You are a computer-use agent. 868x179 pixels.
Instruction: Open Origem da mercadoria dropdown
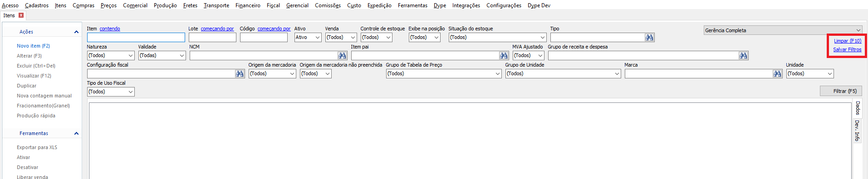pos(272,74)
